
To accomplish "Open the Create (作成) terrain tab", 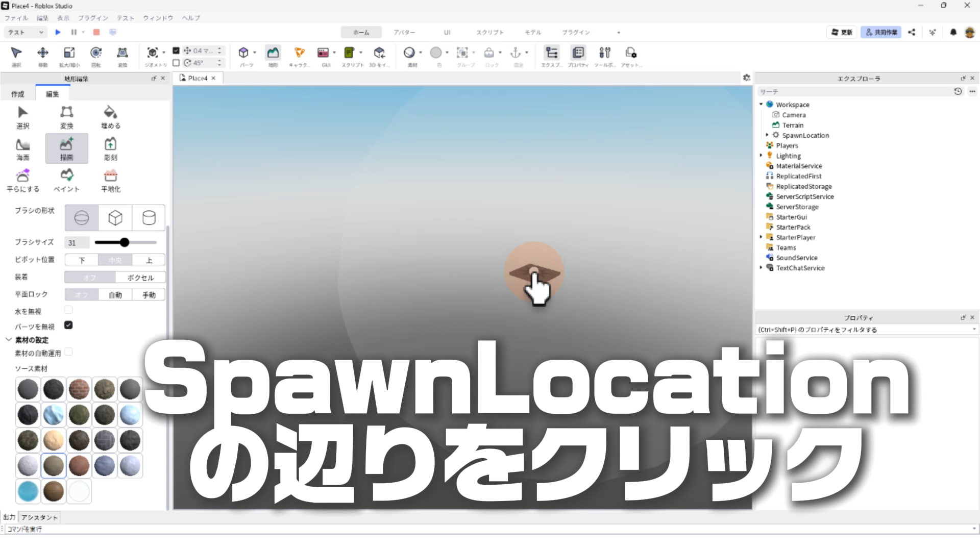I will (18, 94).
